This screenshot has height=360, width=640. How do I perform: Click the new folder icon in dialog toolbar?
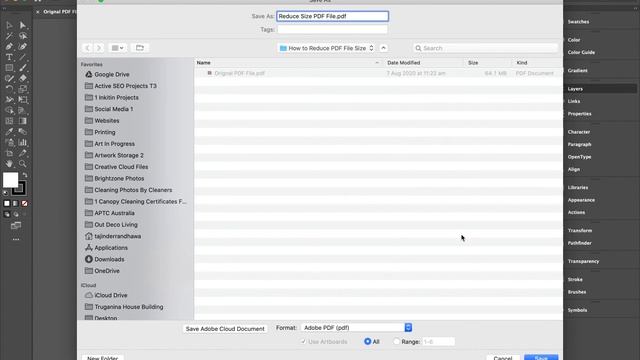tap(140, 48)
